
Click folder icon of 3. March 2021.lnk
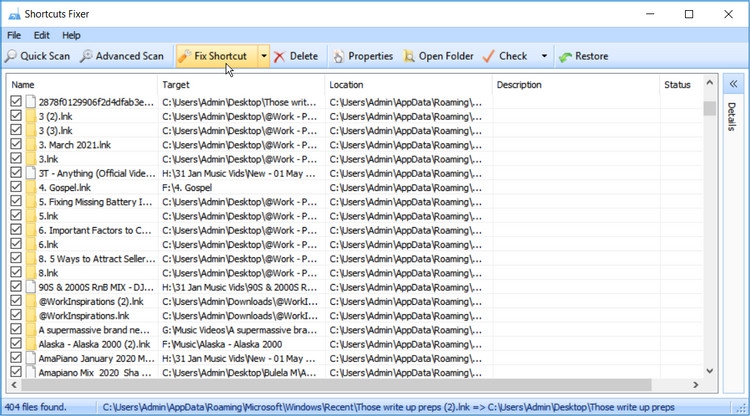click(x=31, y=144)
